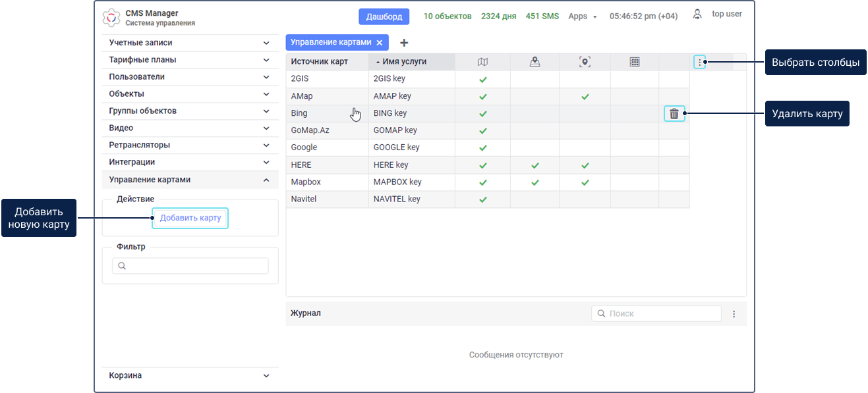Sort by Имя услуги column header
This screenshot has width=868, height=393.
412,62
